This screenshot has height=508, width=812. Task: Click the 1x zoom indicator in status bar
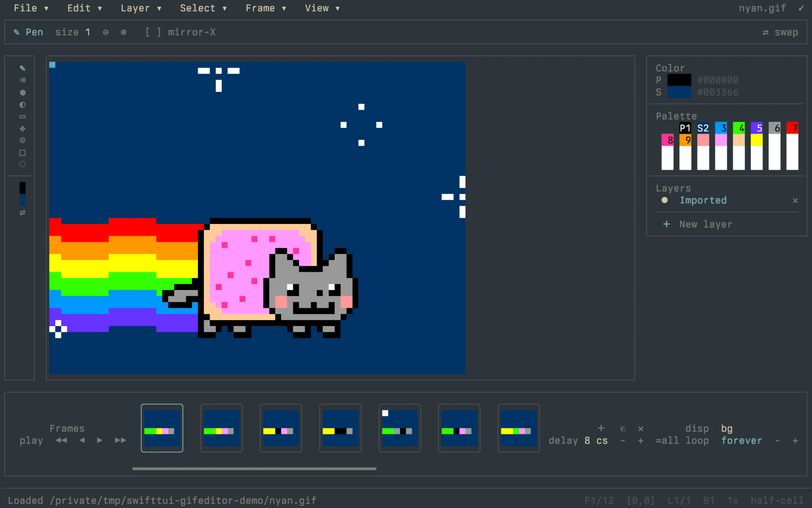733,500
